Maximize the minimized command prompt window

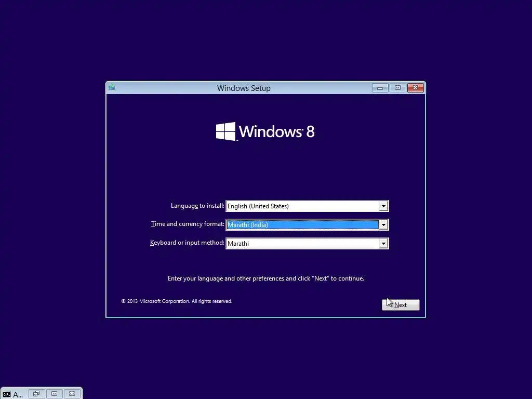coord(54,394)
